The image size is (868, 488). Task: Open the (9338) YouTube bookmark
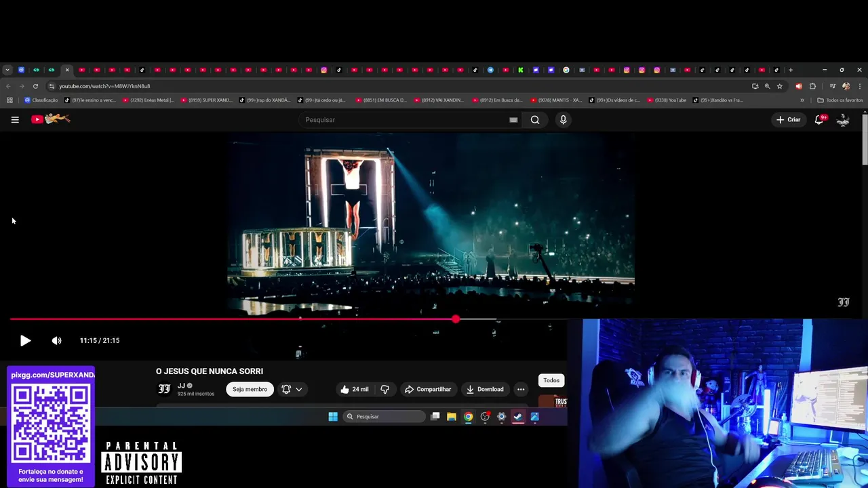pos(667,100)
